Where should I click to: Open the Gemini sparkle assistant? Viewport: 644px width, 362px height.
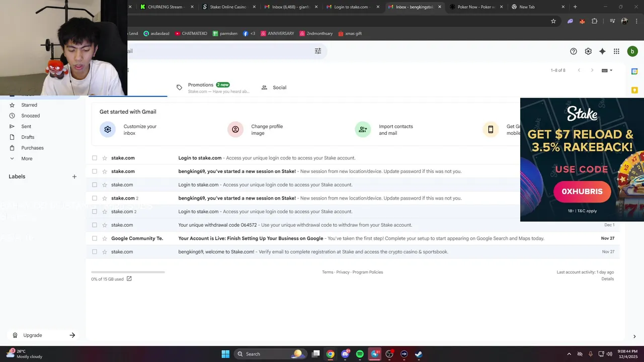[602, 51]
